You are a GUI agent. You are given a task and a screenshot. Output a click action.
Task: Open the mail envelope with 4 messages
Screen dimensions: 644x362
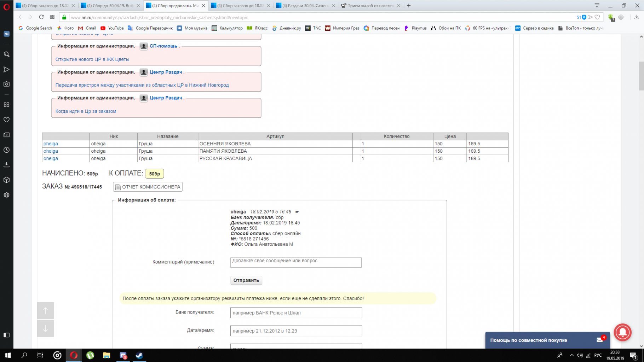tap(601, 339)
